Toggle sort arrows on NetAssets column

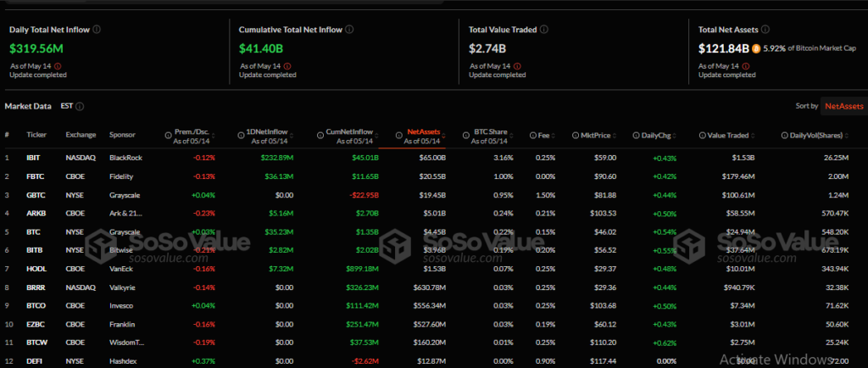(442, 136)
